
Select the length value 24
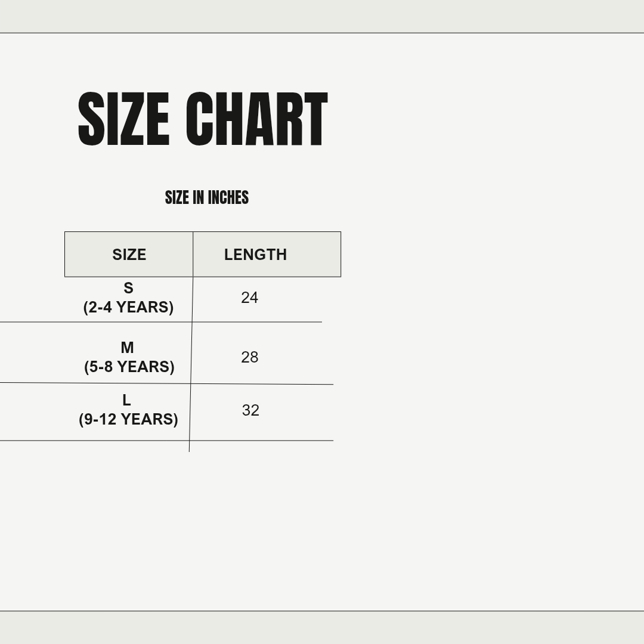(249, 298)
